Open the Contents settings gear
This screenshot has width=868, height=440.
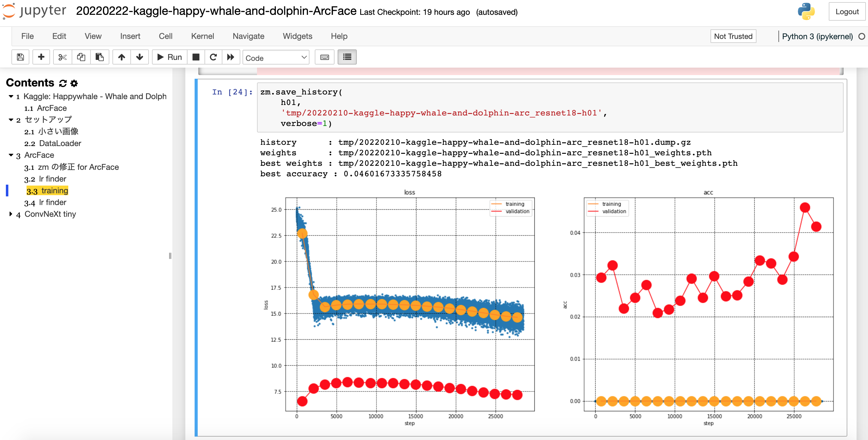pyautogui.click(x=74, y=83)
